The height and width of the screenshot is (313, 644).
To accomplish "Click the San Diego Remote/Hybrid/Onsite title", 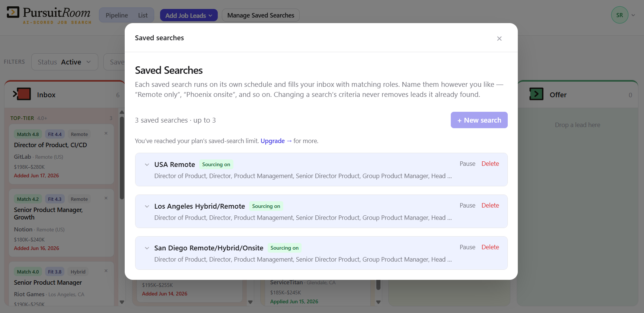I will (x=209, y=248).
